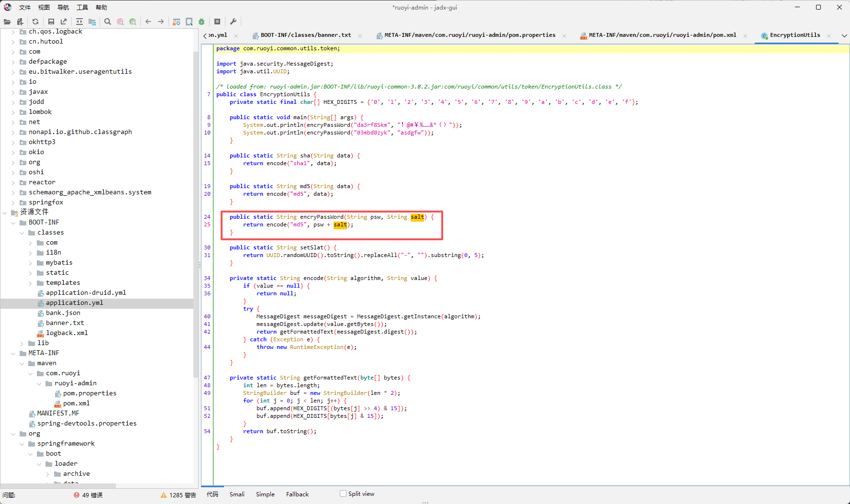Select logback.xml in the tree

[67, 333]
